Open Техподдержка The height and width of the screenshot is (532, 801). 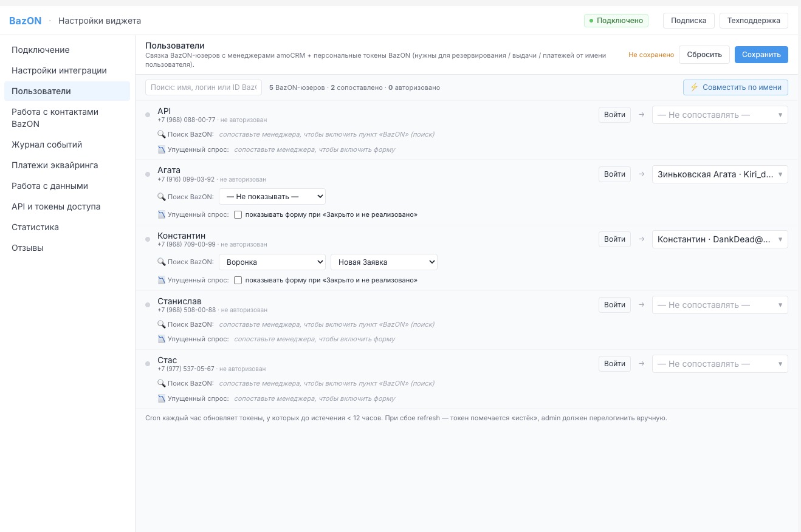point(754,21)
